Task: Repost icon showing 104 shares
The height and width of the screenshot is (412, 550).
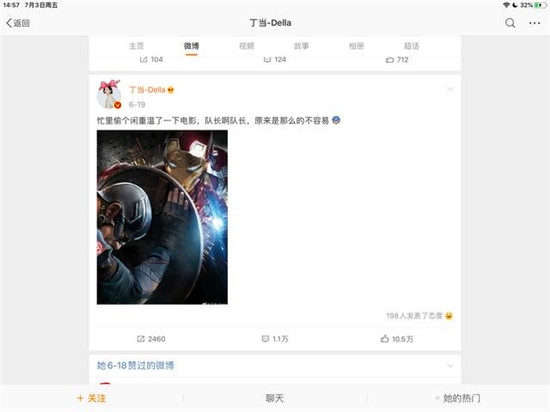Action: (x=151, y=60)
